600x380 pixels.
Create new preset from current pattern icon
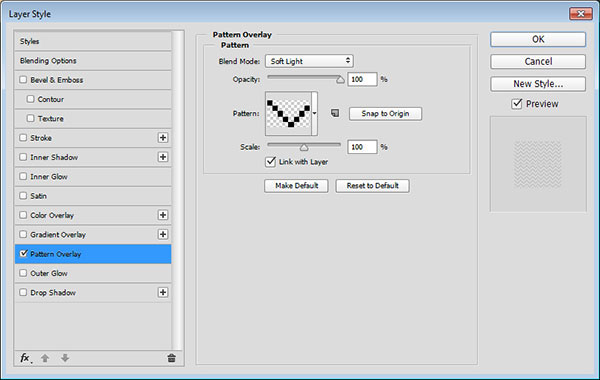[335, 113]
